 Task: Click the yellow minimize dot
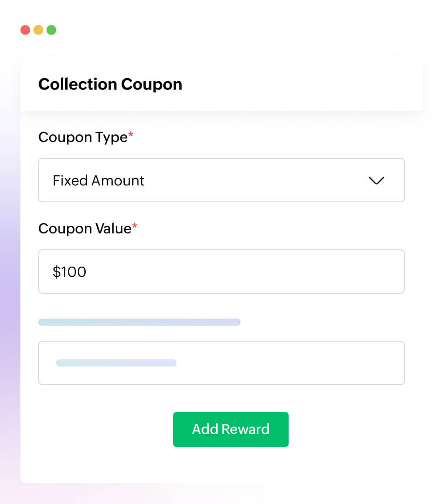point(38,30)
